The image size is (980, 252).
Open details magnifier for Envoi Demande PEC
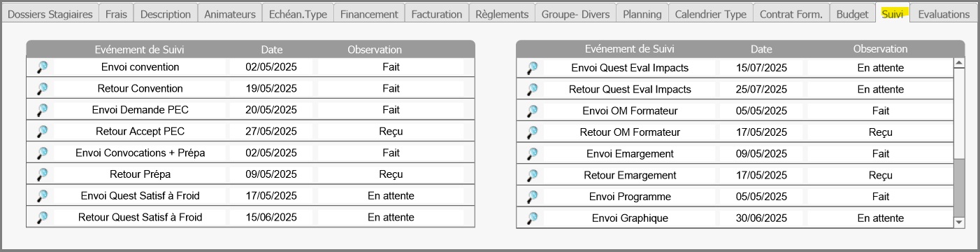tap(42, 111)
